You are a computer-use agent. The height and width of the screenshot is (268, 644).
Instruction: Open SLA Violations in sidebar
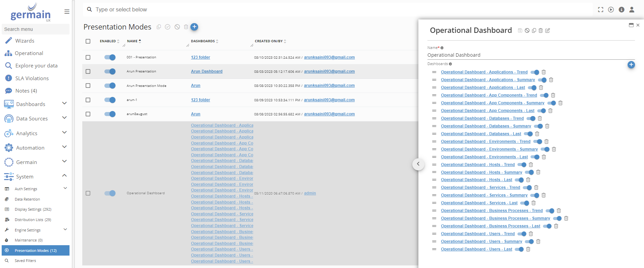32,78
